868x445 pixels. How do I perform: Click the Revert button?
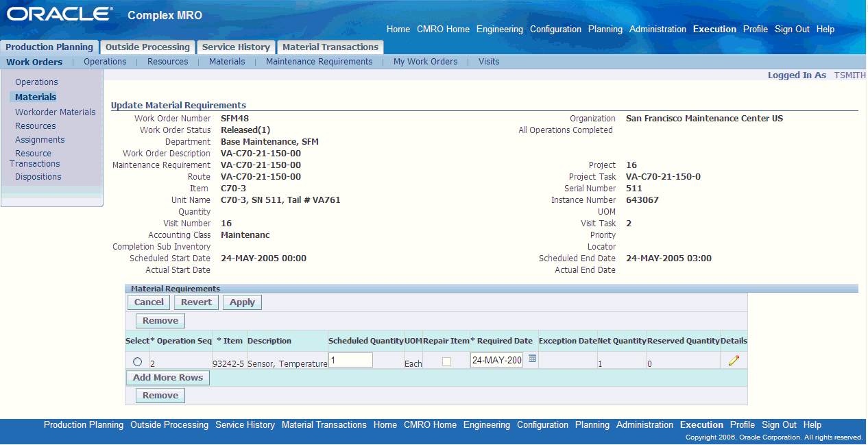click(197, 302)
